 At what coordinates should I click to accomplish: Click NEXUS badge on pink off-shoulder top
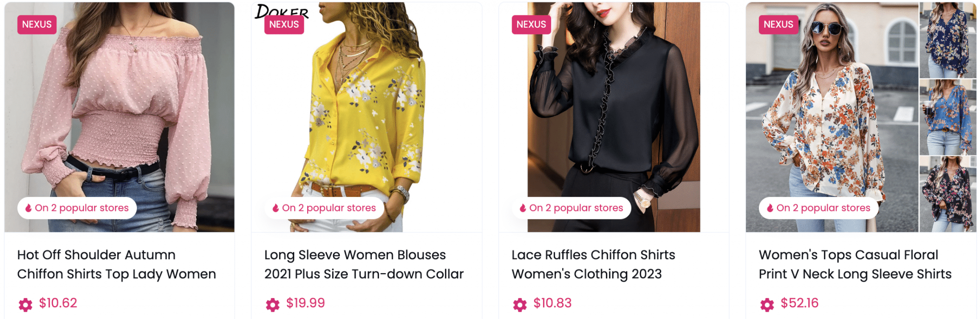tap(37, 24)
